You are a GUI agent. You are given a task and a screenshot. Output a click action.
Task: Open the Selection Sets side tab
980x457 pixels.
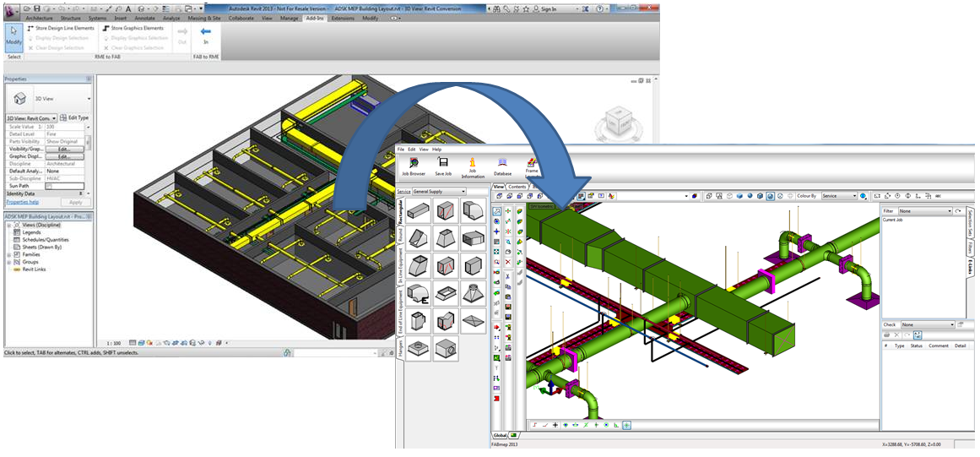(970, 224)
